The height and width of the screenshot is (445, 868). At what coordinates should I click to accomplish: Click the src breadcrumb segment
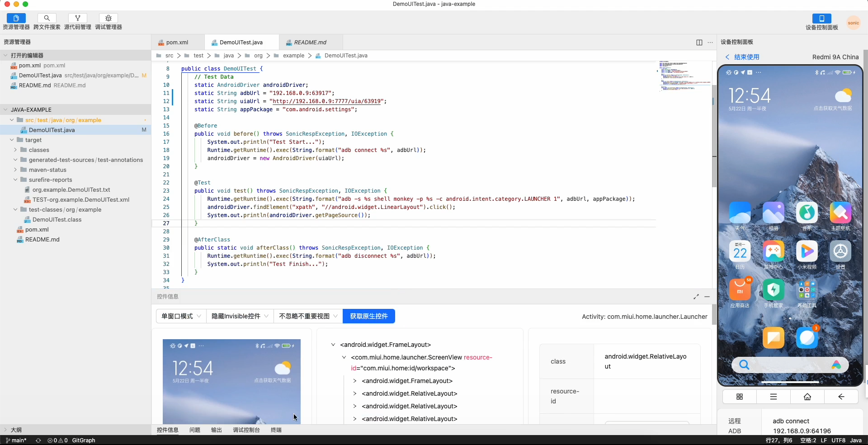(x=170, y=56)
